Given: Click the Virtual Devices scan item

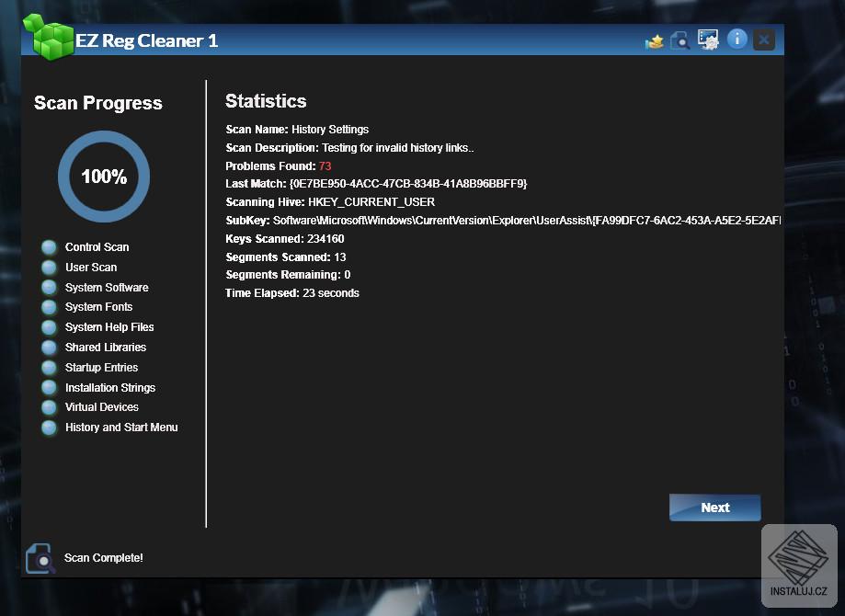Looking at the screenshot, I should coord(101,407).
